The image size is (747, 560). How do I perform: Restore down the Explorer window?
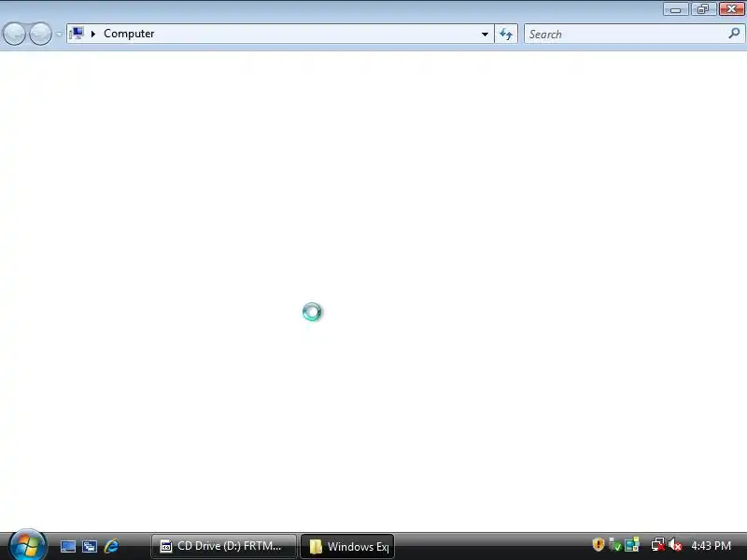tap(703, 9)
